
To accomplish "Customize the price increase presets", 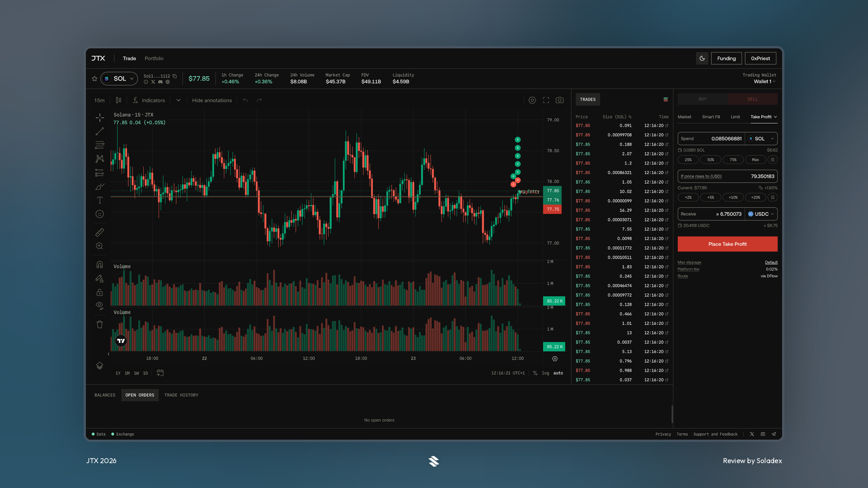I will (773, 197).
